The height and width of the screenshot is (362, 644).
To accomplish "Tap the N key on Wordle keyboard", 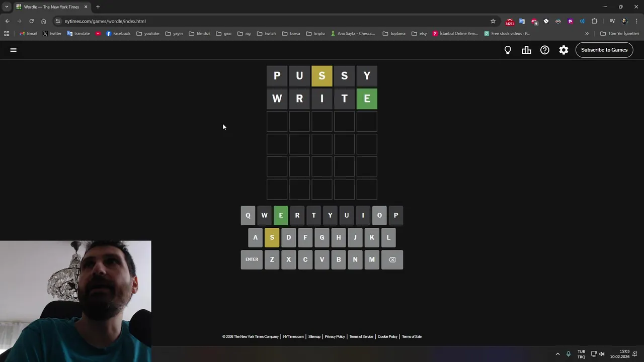I will point(355,259).
